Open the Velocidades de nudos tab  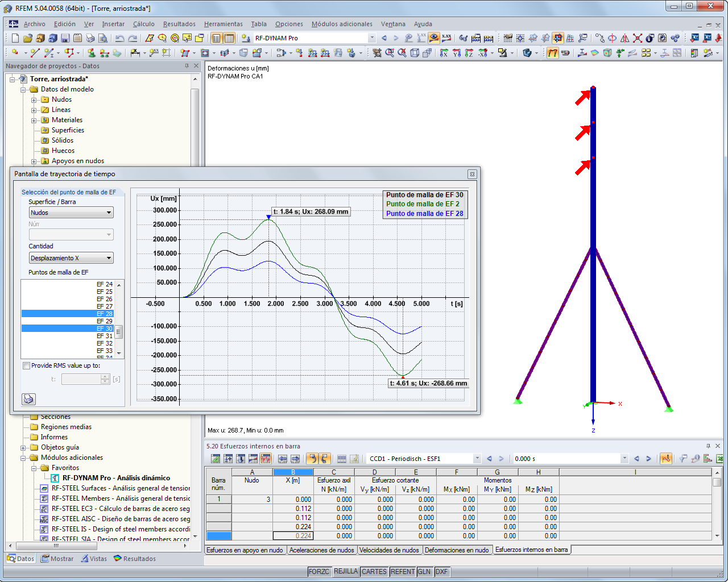pos(390,550)
